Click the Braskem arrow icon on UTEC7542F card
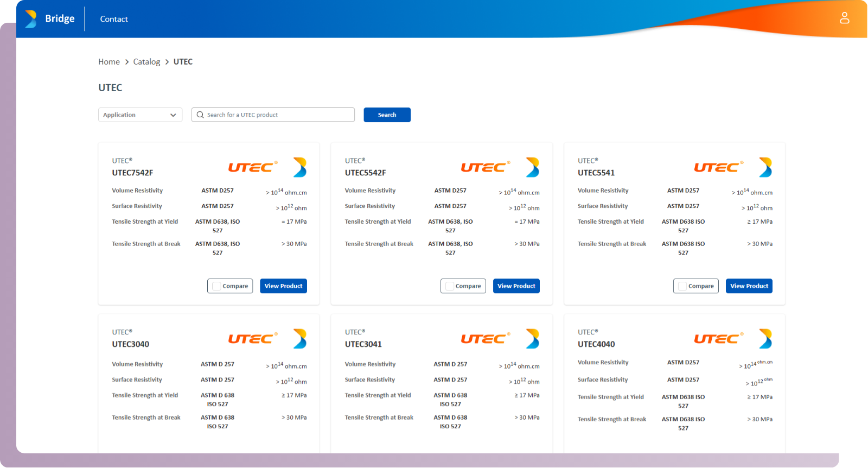The width and height of the screenshot is (868, 468). pos(300,167)
